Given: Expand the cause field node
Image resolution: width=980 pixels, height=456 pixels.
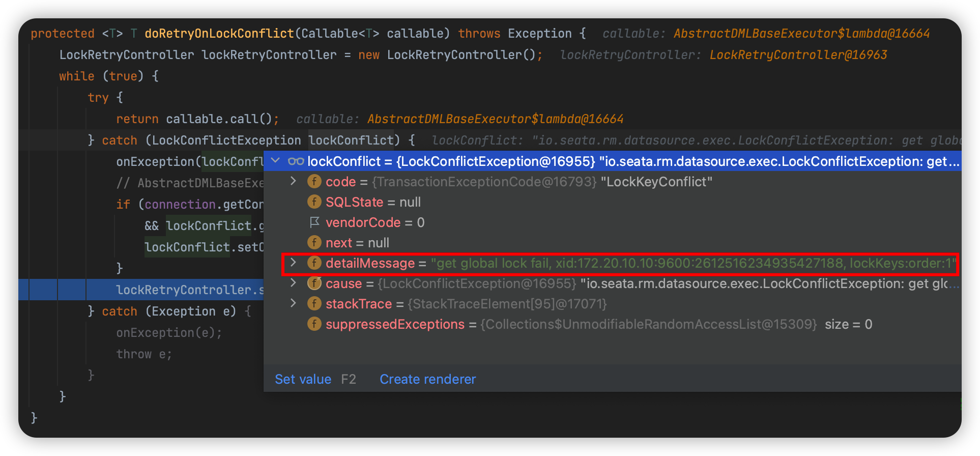Looking at the screenshot, I should (x=293, y=283).
